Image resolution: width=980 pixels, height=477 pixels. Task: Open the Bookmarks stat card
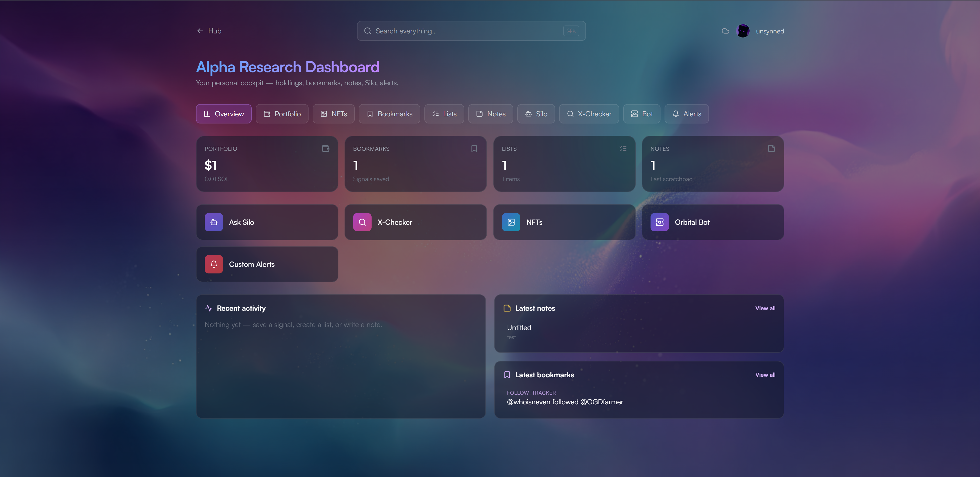pos(415,164)
